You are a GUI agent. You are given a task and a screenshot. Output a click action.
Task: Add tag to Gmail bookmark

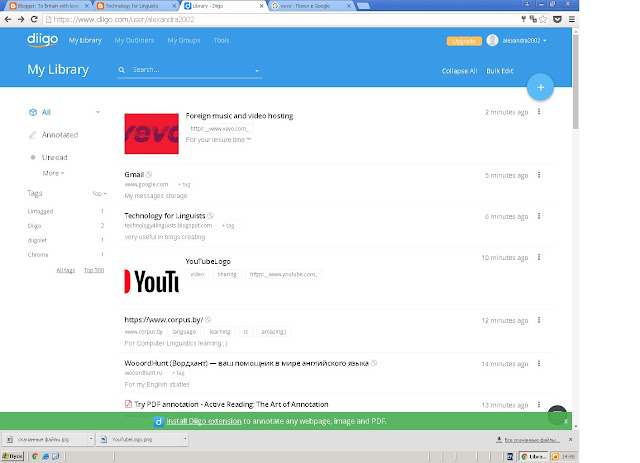184,185
